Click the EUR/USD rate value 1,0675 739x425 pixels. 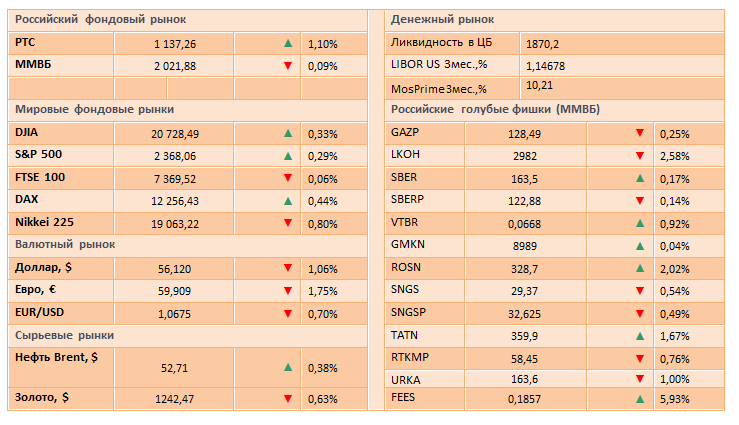tap(173, 312)
